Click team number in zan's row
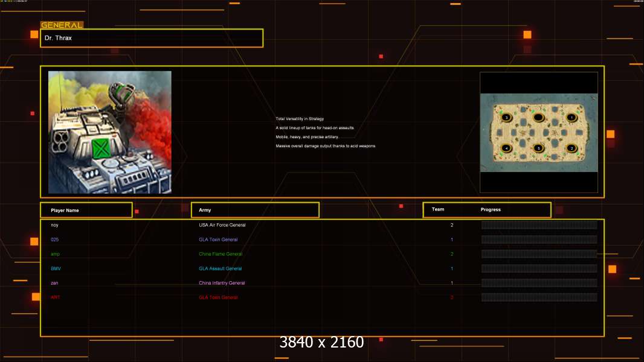 point(452,283)
